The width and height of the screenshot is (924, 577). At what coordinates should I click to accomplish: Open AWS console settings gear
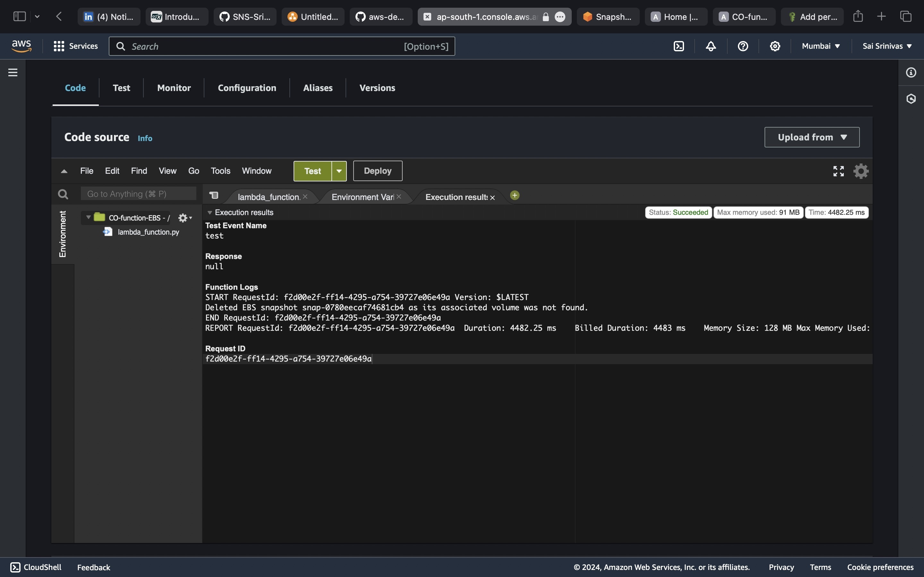pyautogui.click(x=775, y=46)
